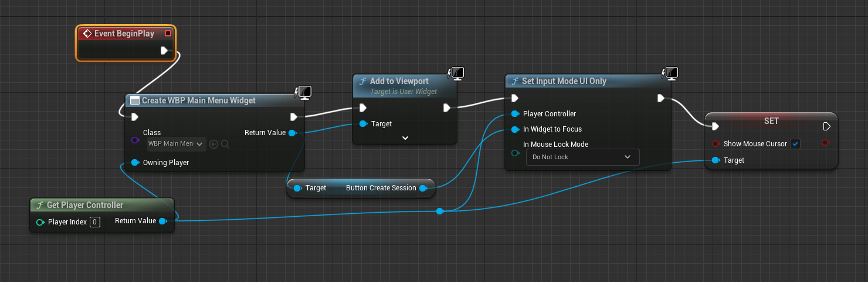
Task: Click the use-selected-asset arrow next to Class dropdown
Action: tap(213, 143)
